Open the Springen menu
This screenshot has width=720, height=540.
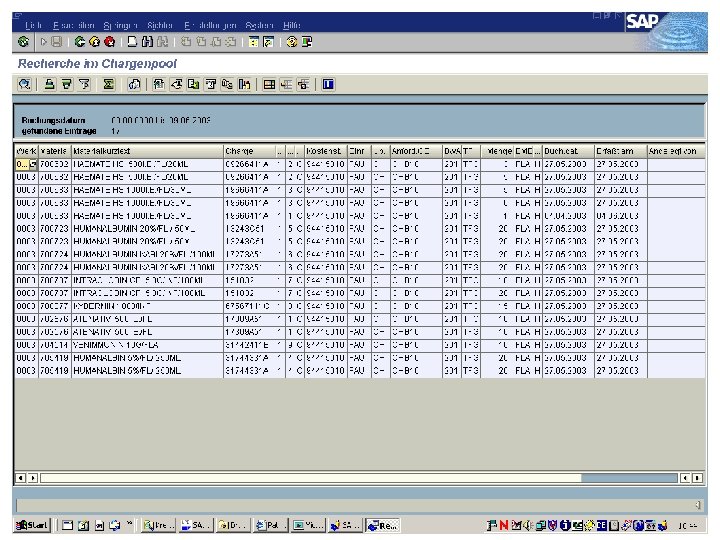pyautogui.click(x=120, y=25)
